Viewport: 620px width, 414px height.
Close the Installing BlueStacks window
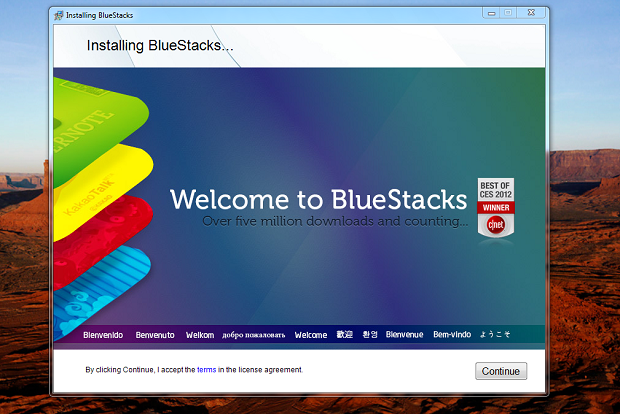pyautogui.click(x=531, y=13)
